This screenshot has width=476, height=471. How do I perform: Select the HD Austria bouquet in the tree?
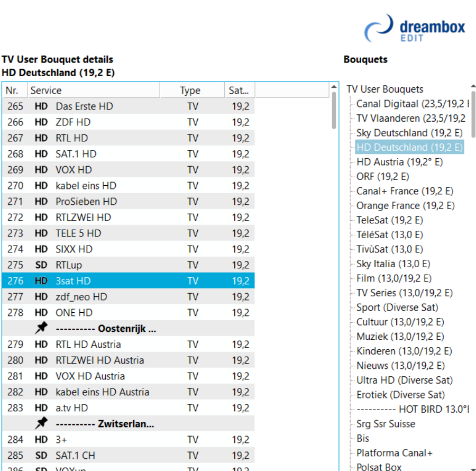[x=399, y=162]
